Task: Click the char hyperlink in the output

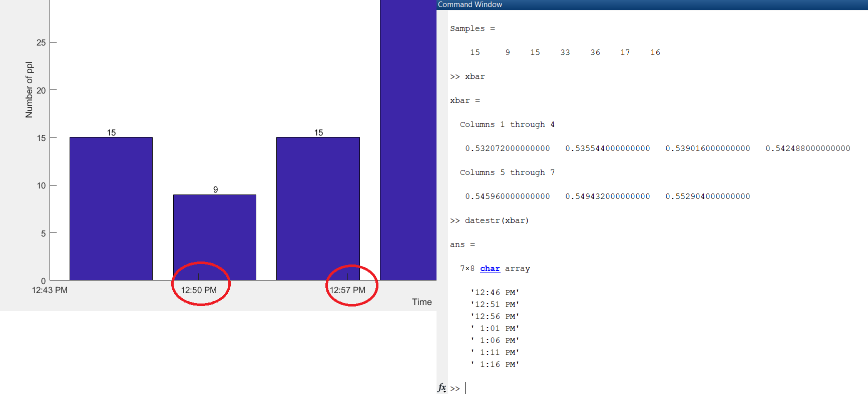Action: tap(490, 268)
